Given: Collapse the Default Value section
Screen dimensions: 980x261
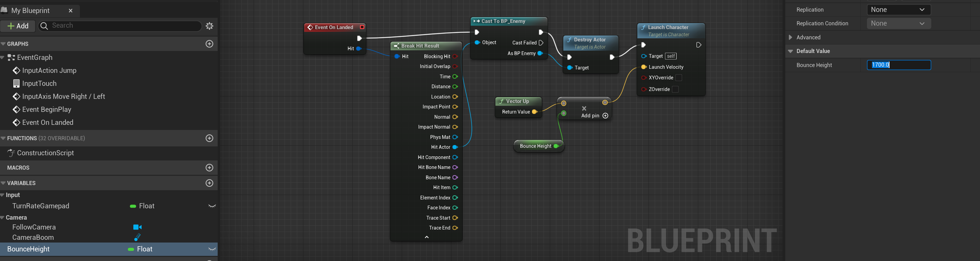Looking at the screenshot, I should 790,51.
